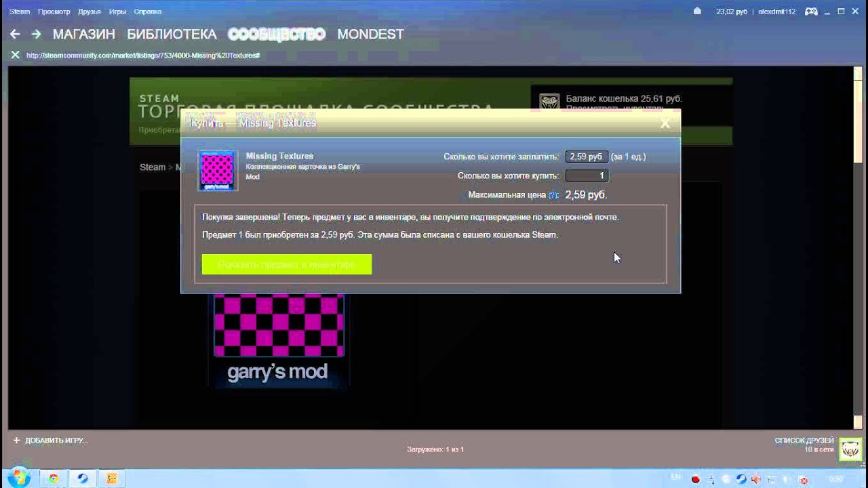Click the Баланс кошелька 25,61 руб. text
Image resolution: width=868 pixels, height=488 pixels.
pyautogui.click(x=624, y=99)
